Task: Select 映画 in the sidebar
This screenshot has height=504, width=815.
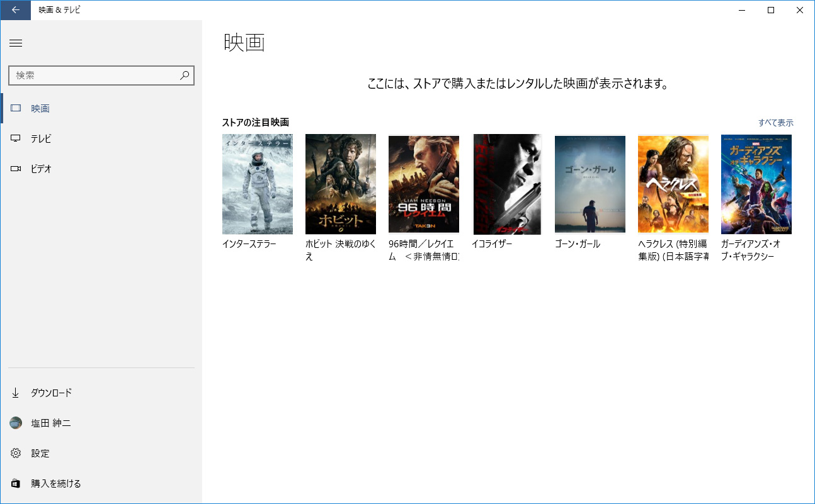Action: [x=101, y=108]
